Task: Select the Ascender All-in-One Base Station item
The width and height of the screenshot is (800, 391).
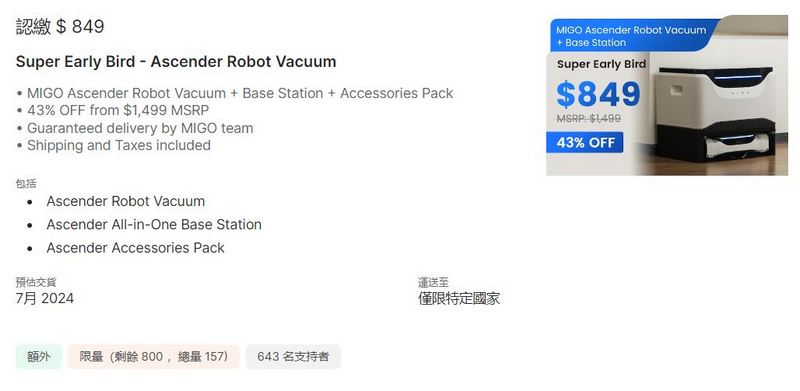Action: (154, 225)
